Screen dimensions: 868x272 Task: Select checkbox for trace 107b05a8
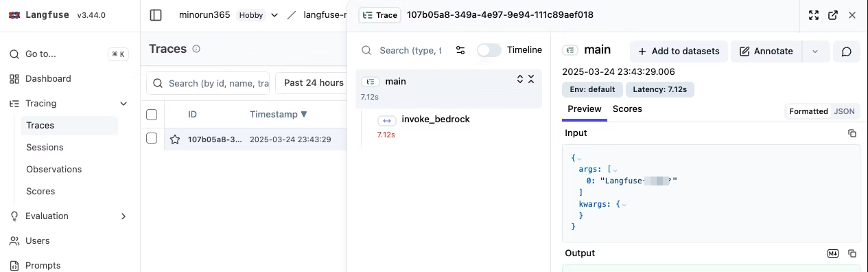[152, 138]
